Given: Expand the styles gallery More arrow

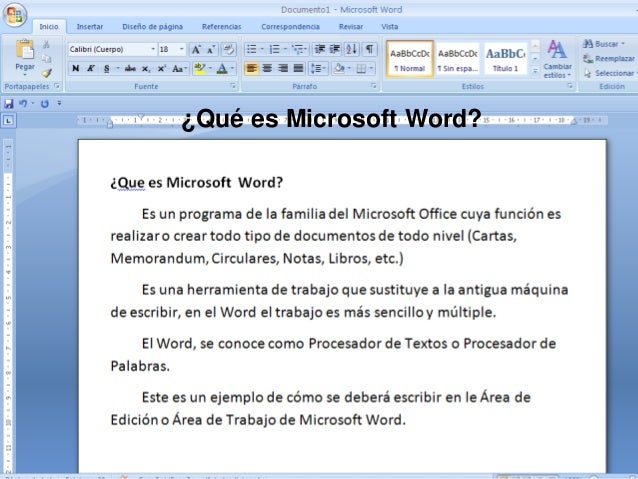Looking at the screenshot, I should pyautogui.click(x=535, y=71).
